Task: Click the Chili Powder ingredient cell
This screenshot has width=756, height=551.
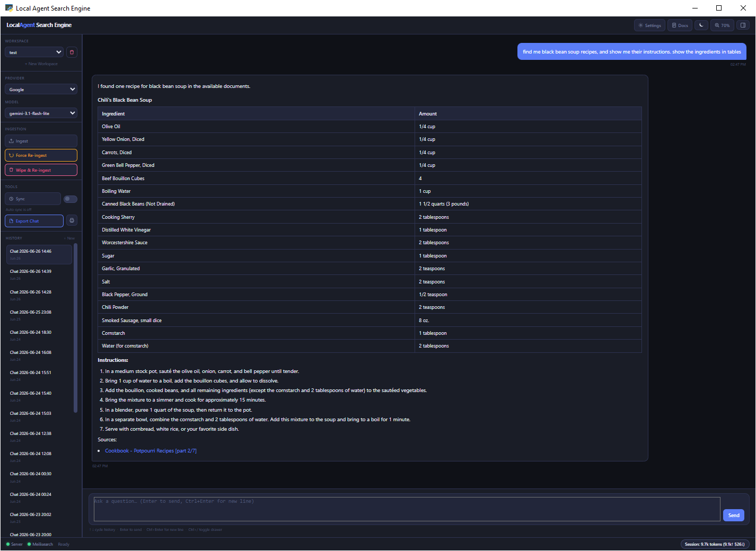Action: point(256,307)
